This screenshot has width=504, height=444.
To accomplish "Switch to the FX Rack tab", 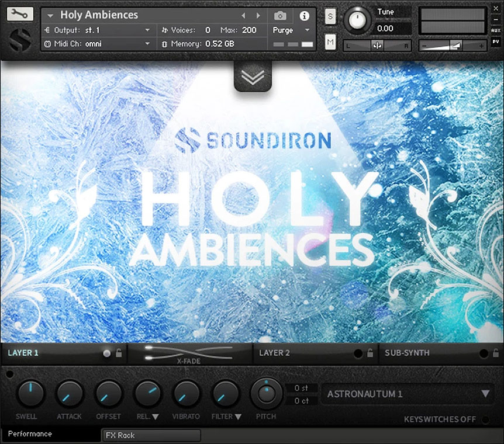I will tap(151, 435).
